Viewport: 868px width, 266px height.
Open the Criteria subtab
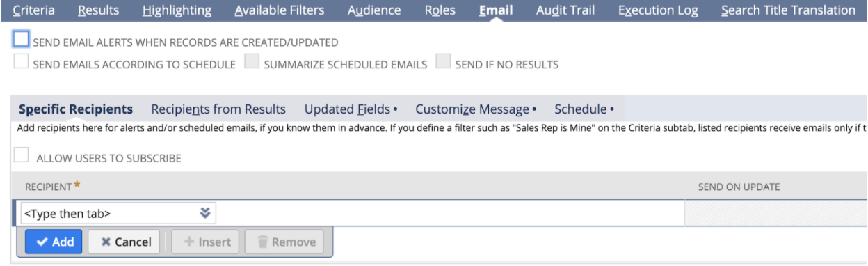34,10
